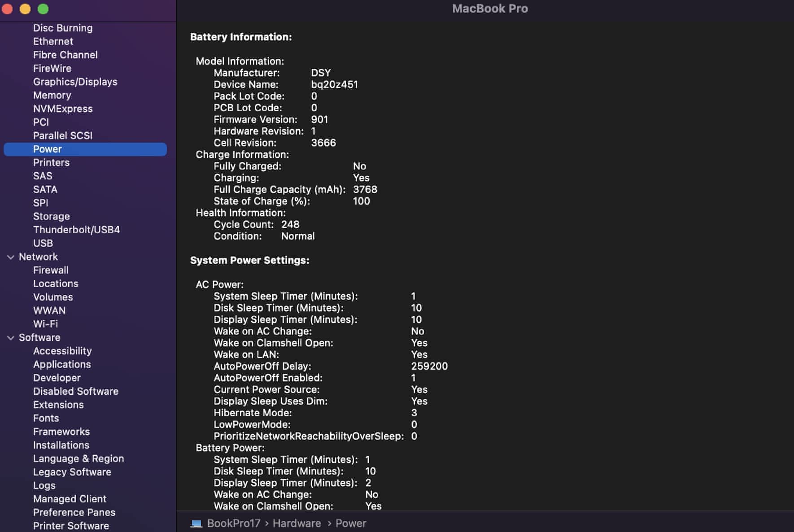The image size is (794, 532).
Task: Select Language & Region in the sidebar
Action: 79,458
